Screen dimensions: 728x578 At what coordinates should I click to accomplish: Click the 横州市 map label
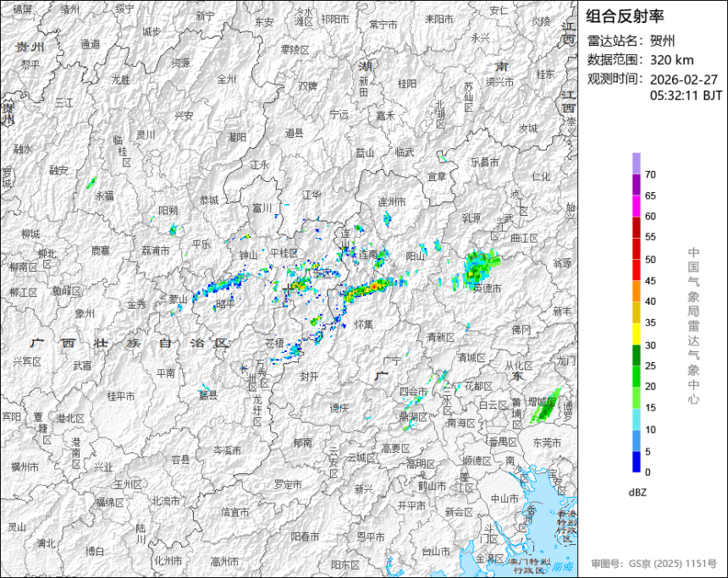point(25,466)
